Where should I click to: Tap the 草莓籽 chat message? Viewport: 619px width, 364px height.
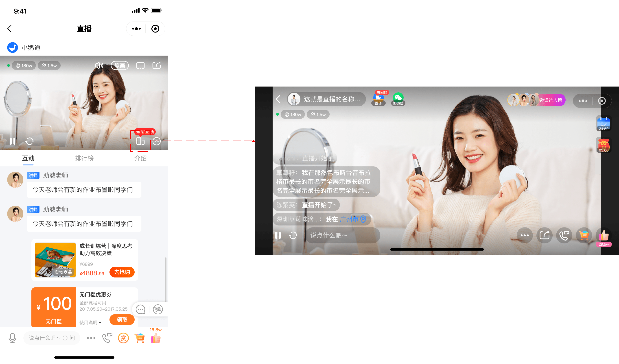point(326,182)
